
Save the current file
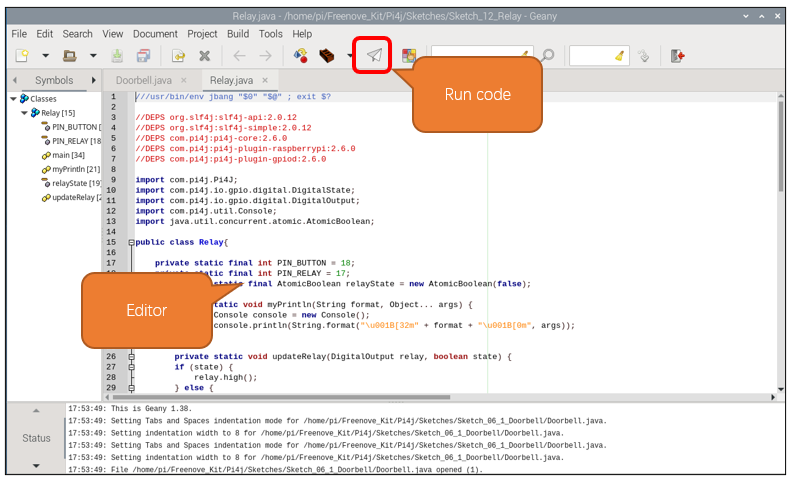coord(117,56)
